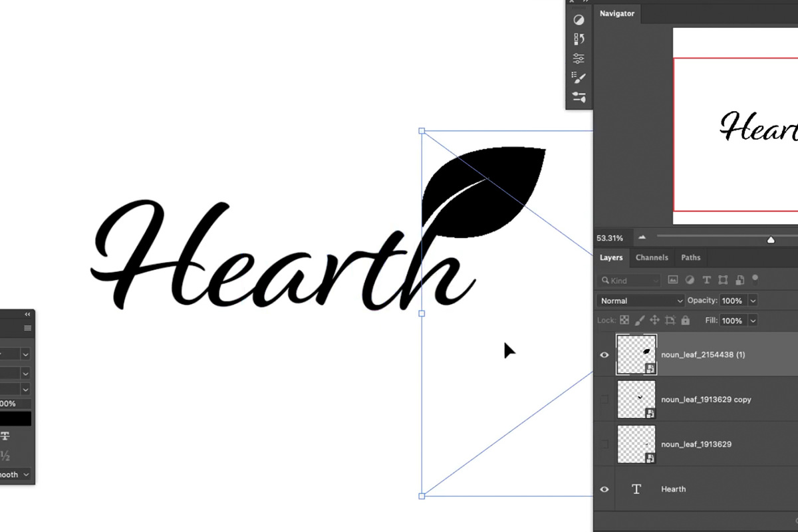This screenshot has width=798, height=532.
Task: Enable lock transparent pixels in Layers panel
Action: (624, 320)
